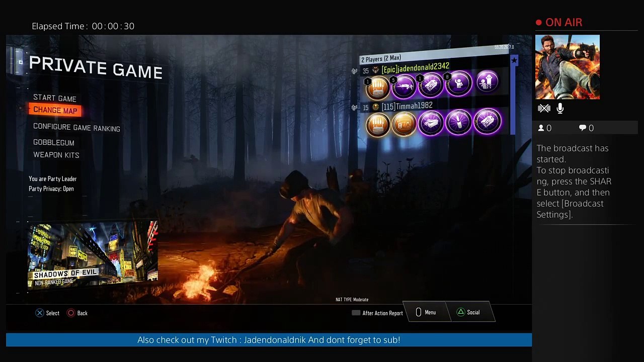Viewport: 644px width, 362px height.
Task: Click jadendonald2342's two-figures gobblegum icon
Action: click(487, 81)
